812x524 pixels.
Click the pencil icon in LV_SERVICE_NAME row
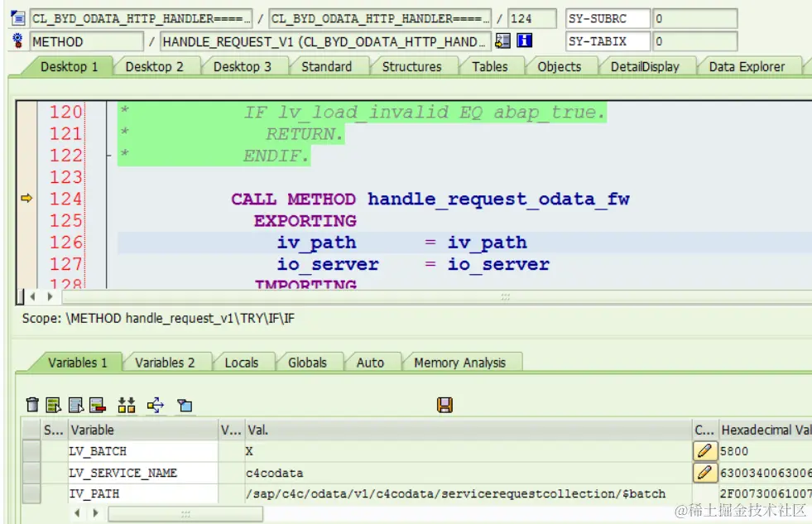704,472
